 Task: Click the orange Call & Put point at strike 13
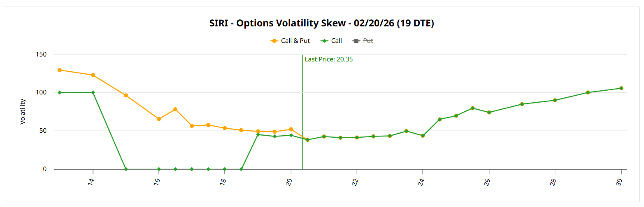[60, 70]
